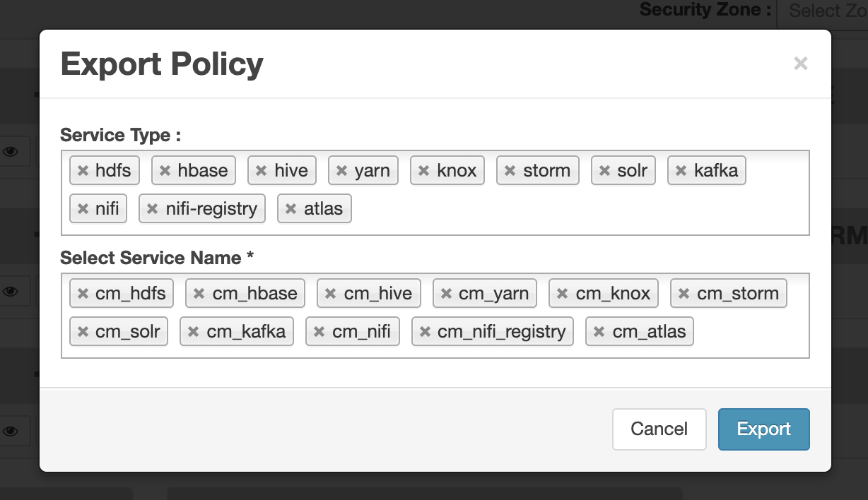
Task: Click the Export button
Action: click(763, 429)
